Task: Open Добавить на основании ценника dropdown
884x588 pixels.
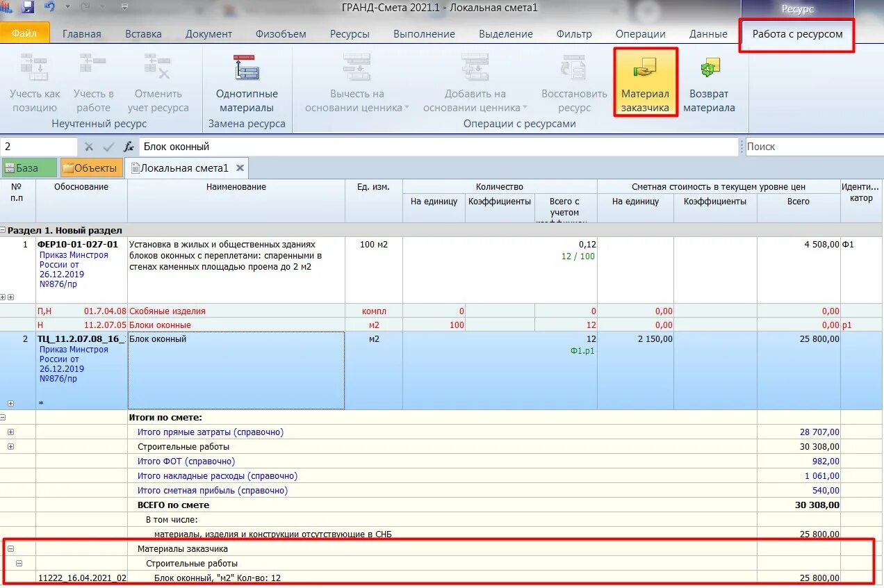Action: point(525,108)
